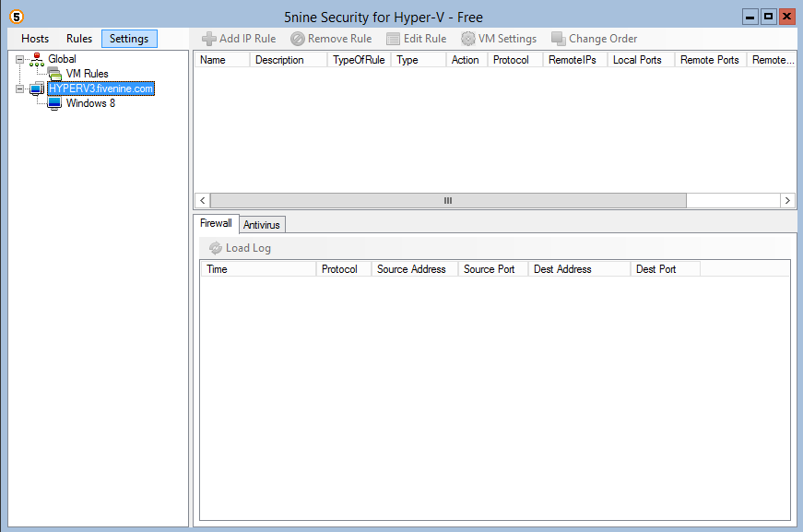Image resolution: width=803 pixels, height=532 pixels.
Task: Click the Change Order icon
Action: (559, 39)
